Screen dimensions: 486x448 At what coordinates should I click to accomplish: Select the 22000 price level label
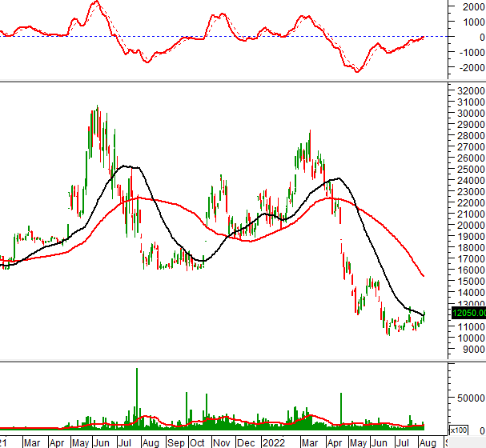[471, 202]
